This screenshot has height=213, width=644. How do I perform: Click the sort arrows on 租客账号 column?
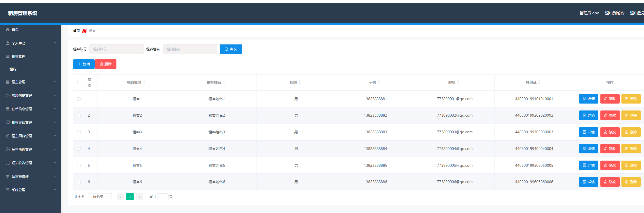tap(144, 82)
